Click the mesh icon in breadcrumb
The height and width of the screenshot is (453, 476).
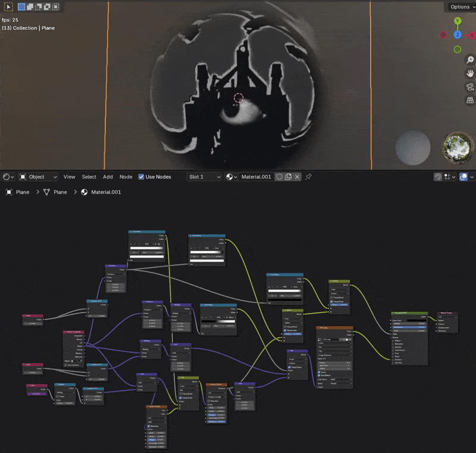click(x=46, y=192)
